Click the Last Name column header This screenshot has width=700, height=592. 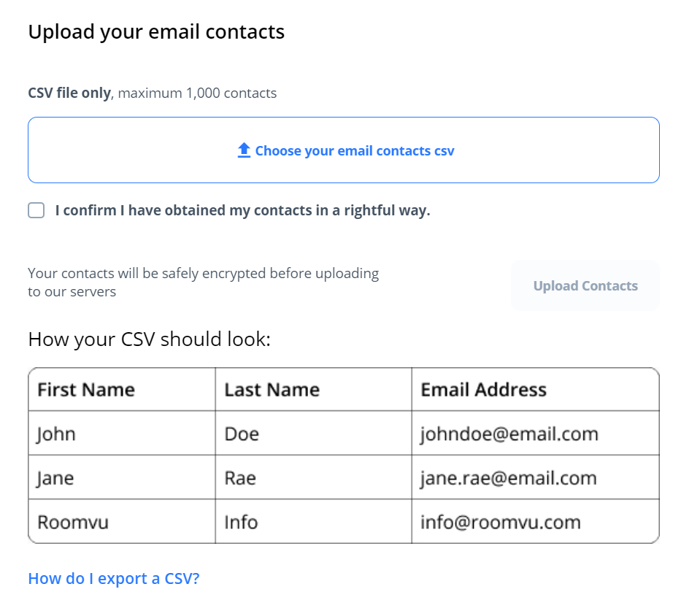pyautogui.click(x=272, y=390)
